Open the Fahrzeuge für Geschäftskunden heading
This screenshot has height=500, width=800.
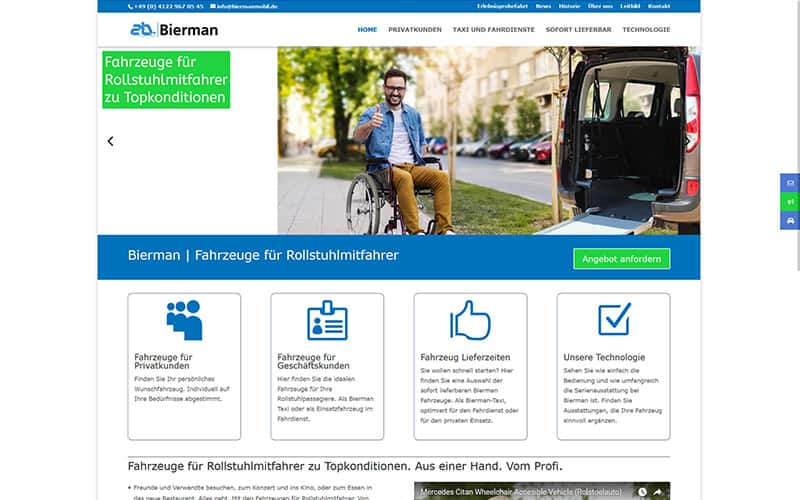coord(313,361)
